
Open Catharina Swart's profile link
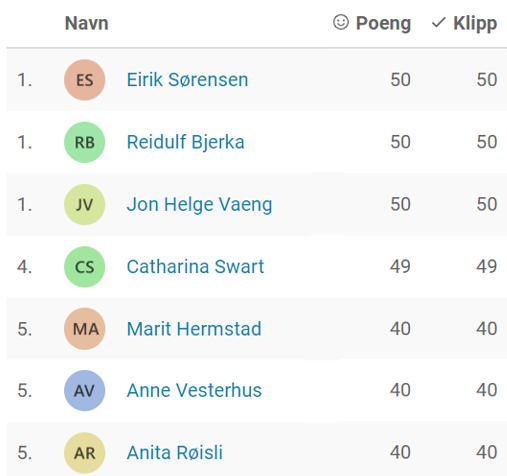pyautogui.click(x=195, y=266)
